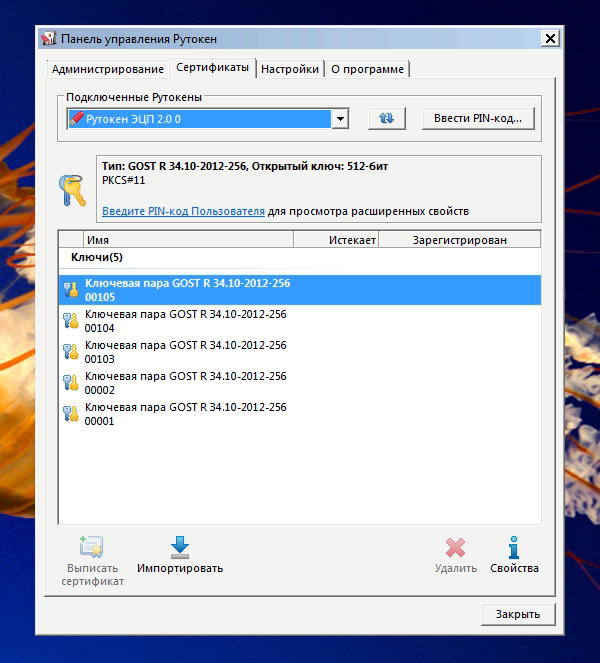Click the Выписать сертификат label
This screenshot has height=663, width=600.
(93, 574)
